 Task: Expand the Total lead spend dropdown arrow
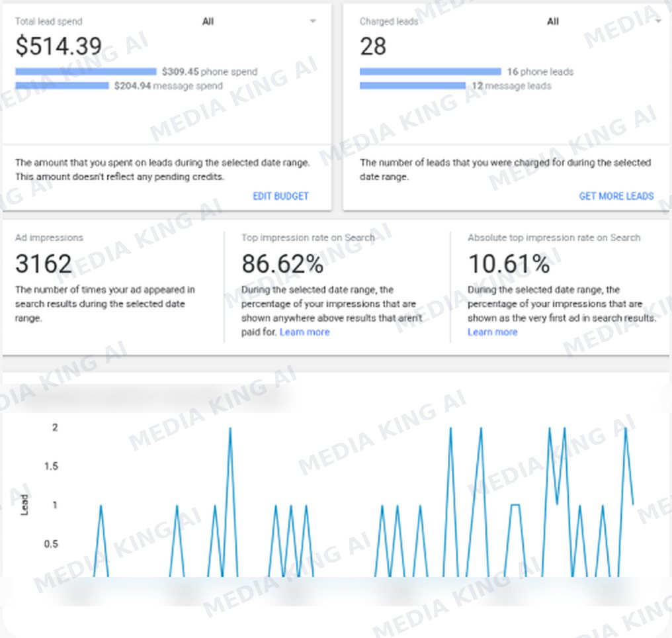313,21
